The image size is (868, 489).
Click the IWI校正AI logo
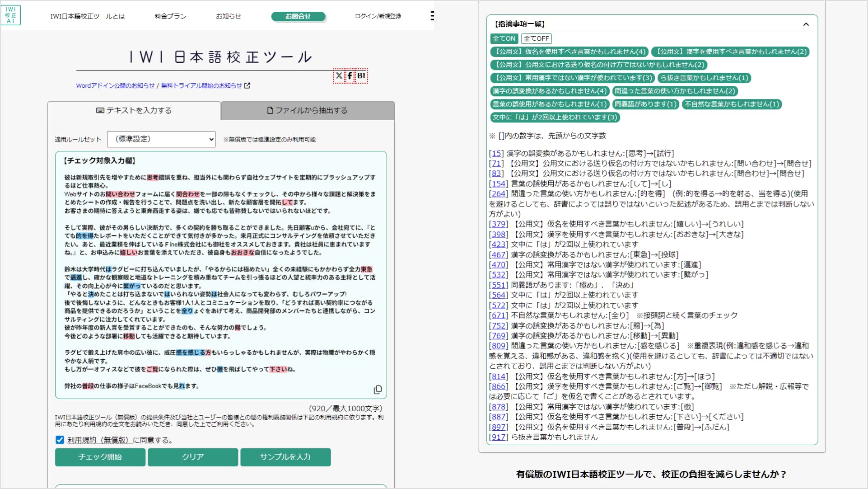[x=11, y=14]
